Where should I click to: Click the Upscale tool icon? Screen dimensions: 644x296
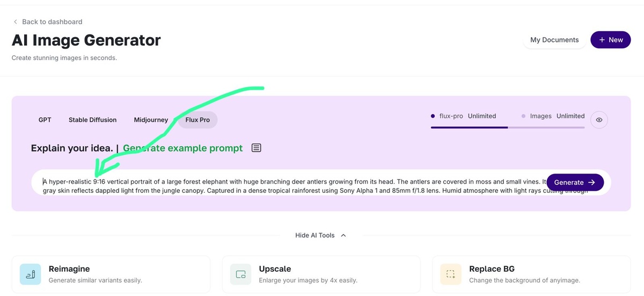pos(240,274)
